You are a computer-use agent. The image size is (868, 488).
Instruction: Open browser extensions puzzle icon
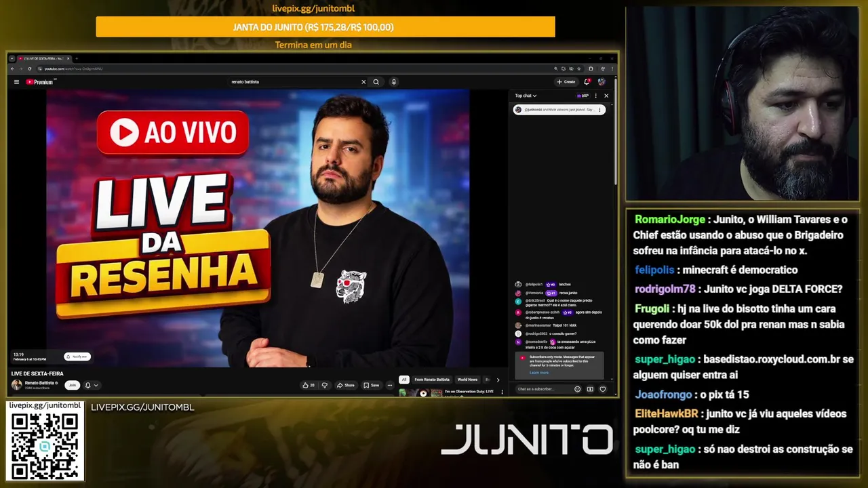click(x=591, y=68)
